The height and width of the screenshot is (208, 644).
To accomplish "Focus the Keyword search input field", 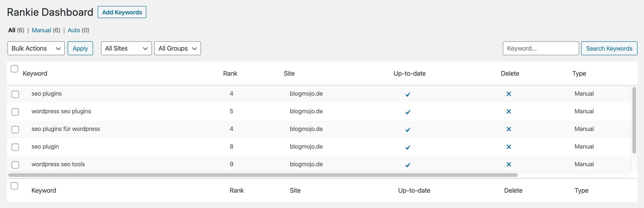I will (x=541, y=48).
